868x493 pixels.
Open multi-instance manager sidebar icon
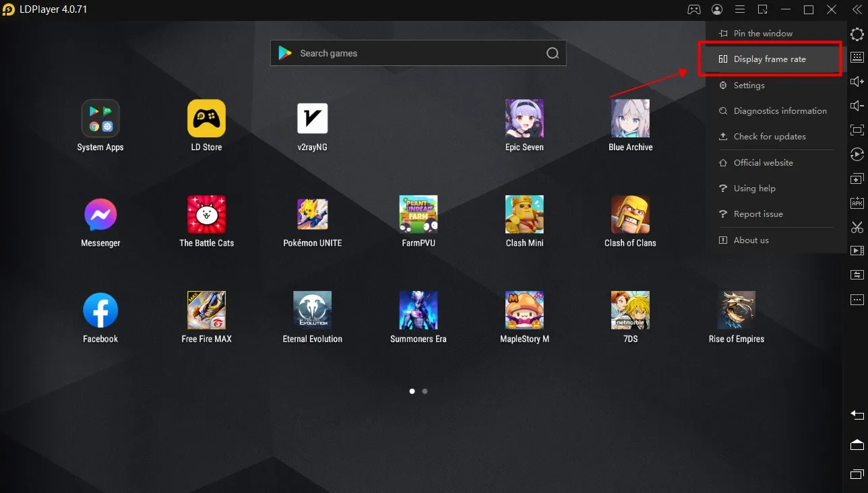857,178
